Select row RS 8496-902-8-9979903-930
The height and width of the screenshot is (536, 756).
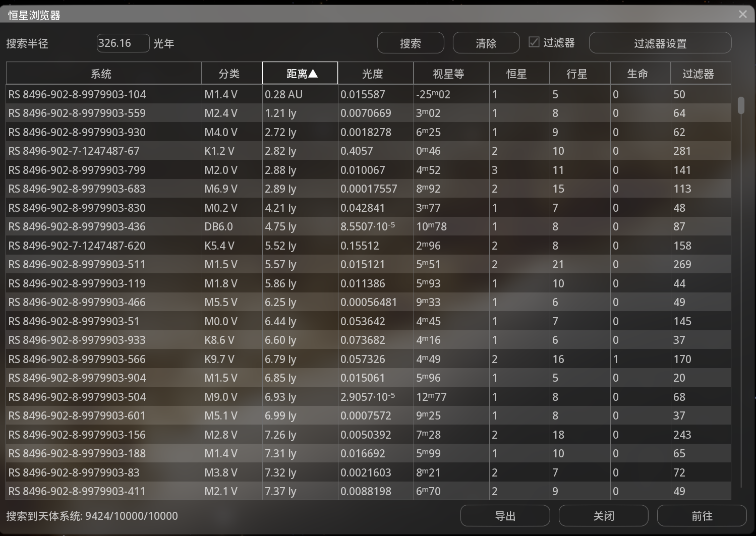(x=369, y=132)
